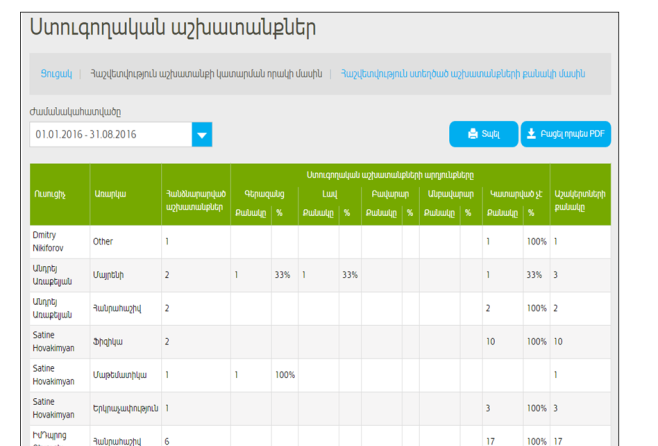Click the Առարկա column header
This screenshot has height=446, width=658.
[125, 194]
